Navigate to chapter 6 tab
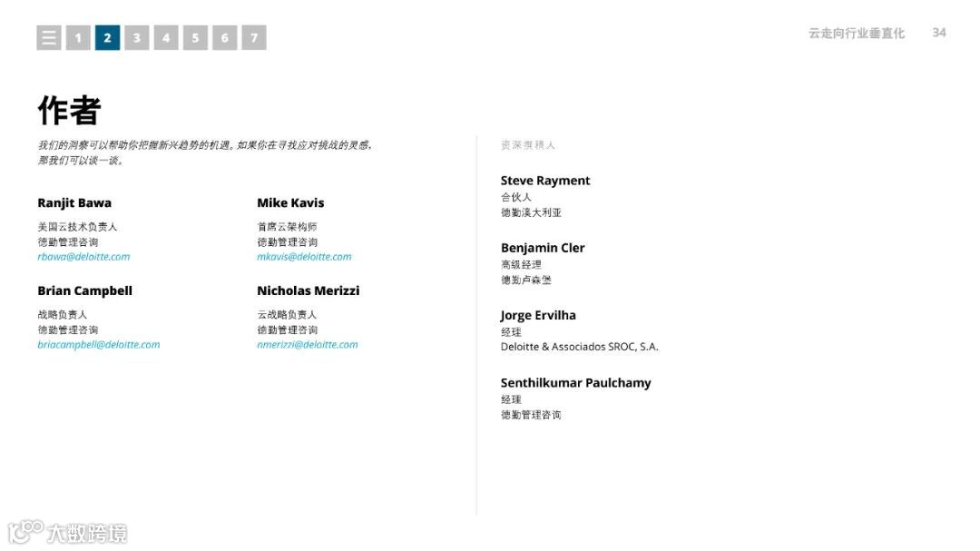 [225, 37]
